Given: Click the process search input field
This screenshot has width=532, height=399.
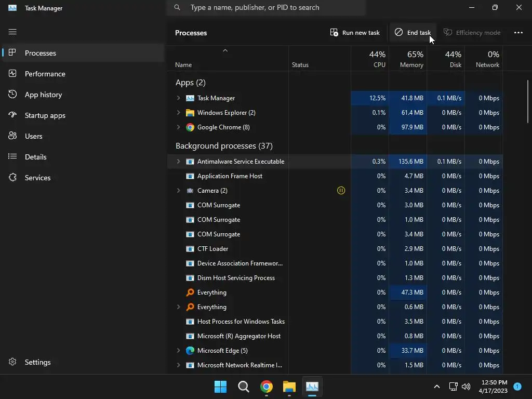Looking at the screenshot, I should click(x=267, y=7).
